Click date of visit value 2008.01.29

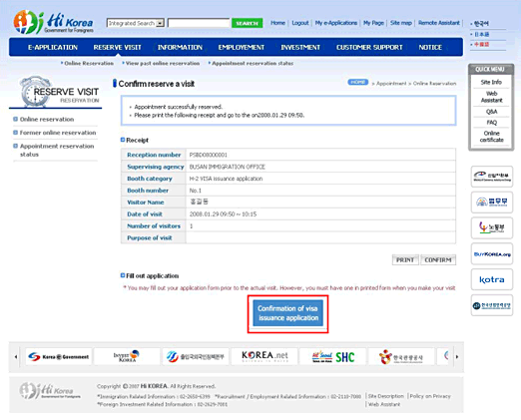coord(223,214)
